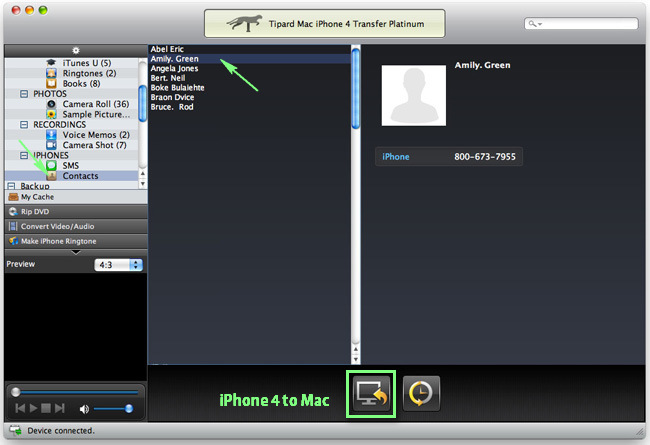This screenshot has height=445, width=650.
Task: Open Voice Memos (2) recordings
Action: pos(96,135)
